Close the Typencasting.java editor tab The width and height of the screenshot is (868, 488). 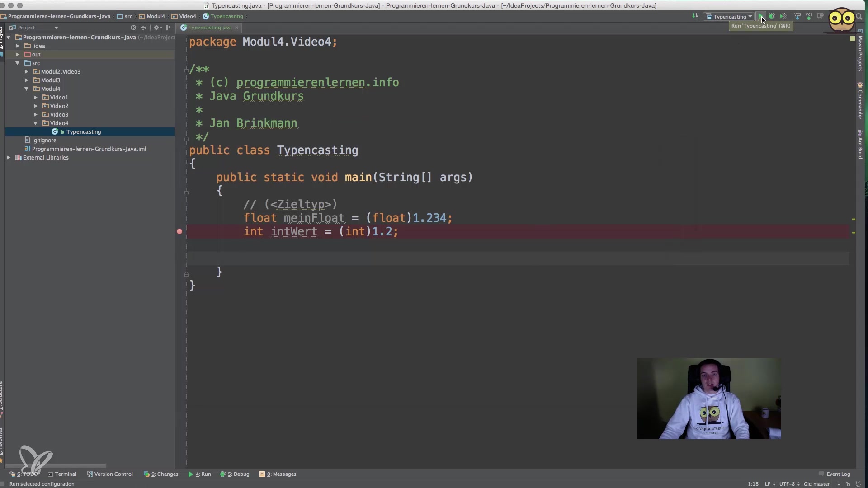tap(236, 28)
